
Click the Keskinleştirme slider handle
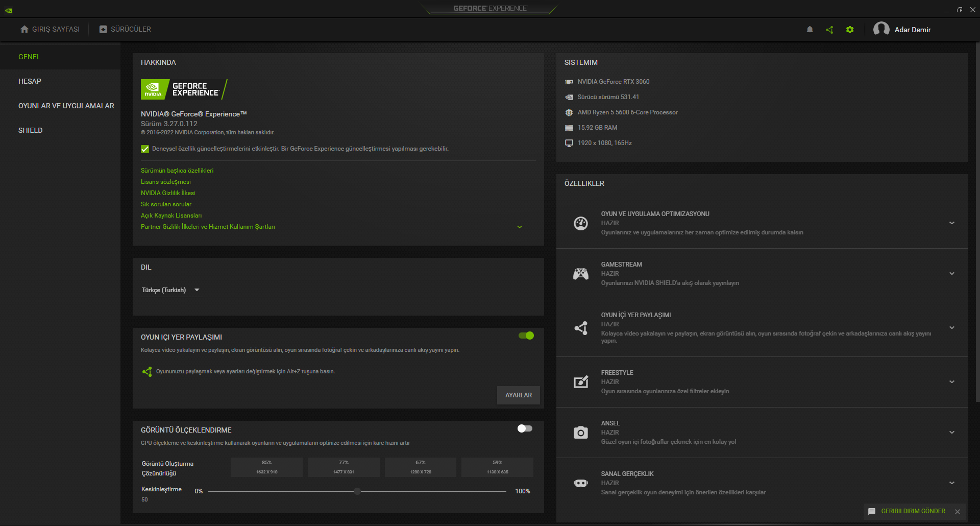tap(357, 491)
